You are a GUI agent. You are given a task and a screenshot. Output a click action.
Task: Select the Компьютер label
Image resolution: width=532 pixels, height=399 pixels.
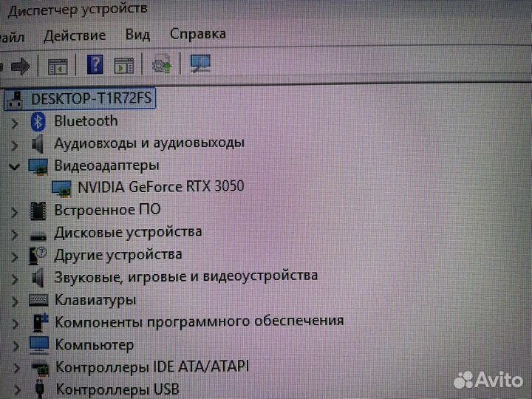(x=95, y=345)
